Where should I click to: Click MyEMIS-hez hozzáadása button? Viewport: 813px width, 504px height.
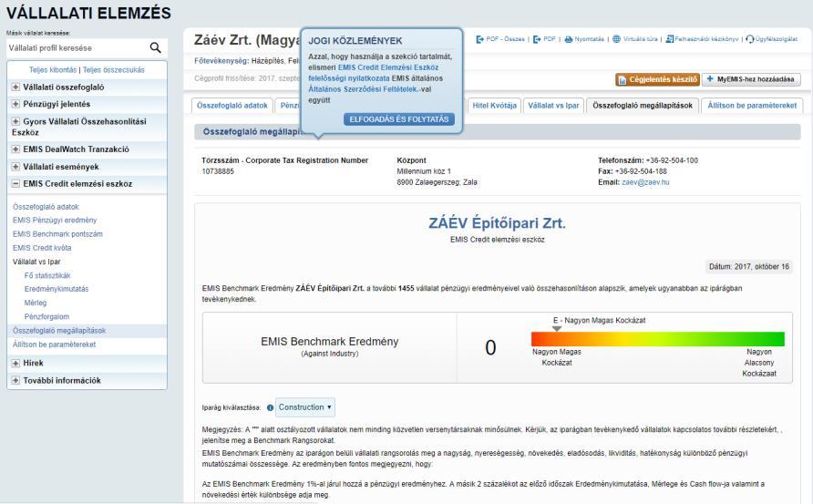[x=751, y=79]
